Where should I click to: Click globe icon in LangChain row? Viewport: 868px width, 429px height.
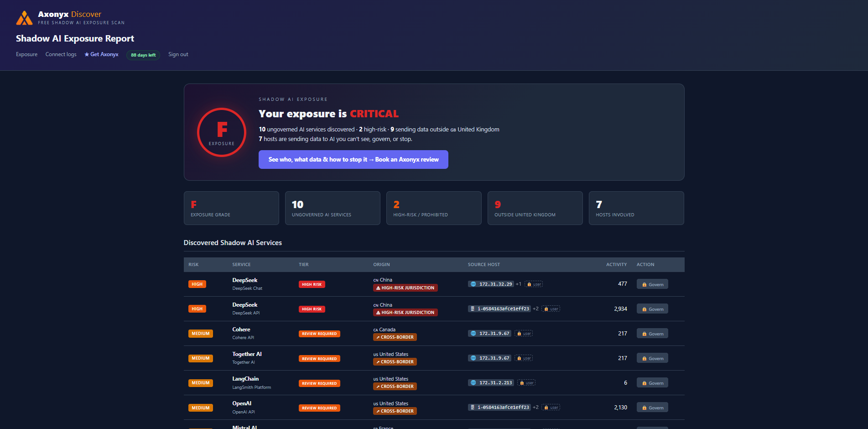[473, 382]
